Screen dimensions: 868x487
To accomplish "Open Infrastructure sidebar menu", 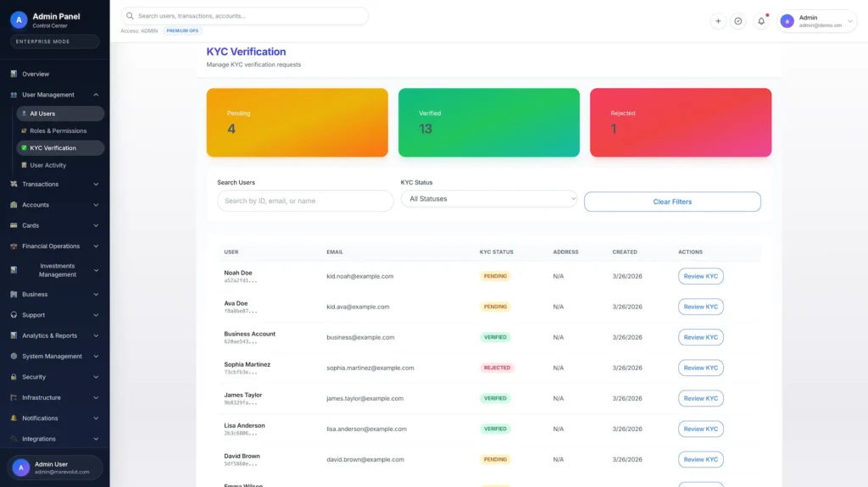I will tap(54, 397).
